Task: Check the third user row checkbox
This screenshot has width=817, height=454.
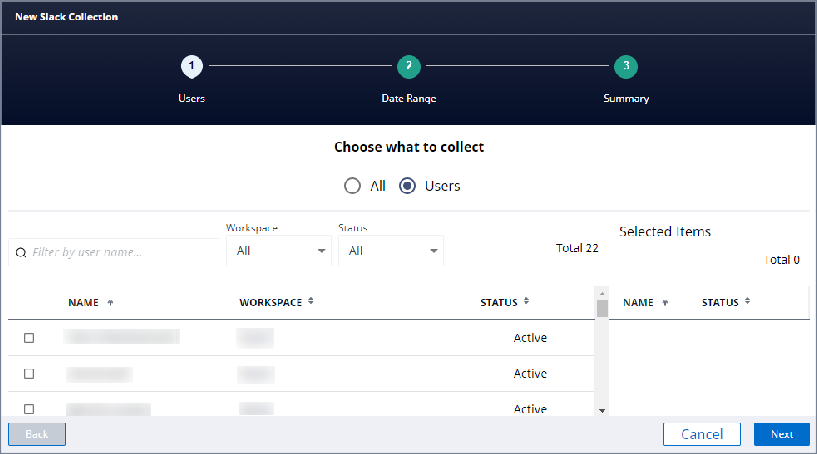Action: pyautogui.click(x=29, y=409)
